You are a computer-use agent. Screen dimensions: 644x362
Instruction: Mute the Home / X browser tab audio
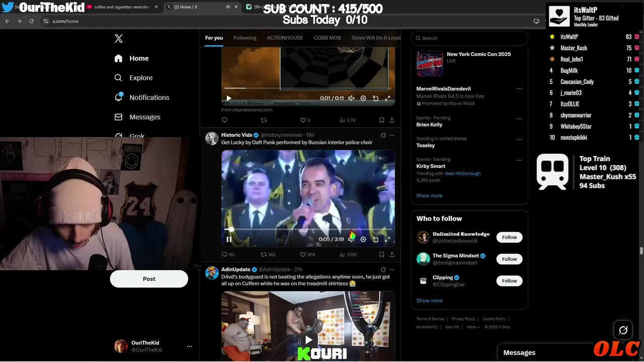click(228, 7)
